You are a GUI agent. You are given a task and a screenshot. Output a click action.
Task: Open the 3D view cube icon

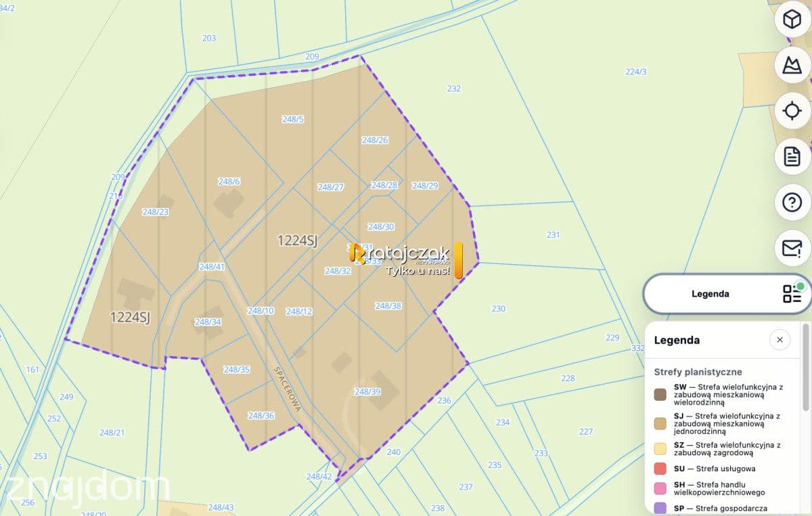pos(792,20)
